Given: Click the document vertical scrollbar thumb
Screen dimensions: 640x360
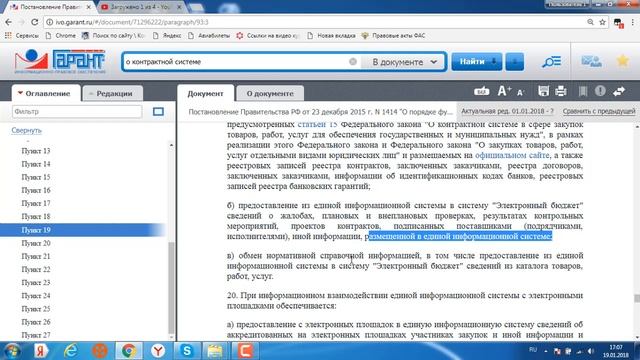Looking at the screenshot, I should pos(637,298).
